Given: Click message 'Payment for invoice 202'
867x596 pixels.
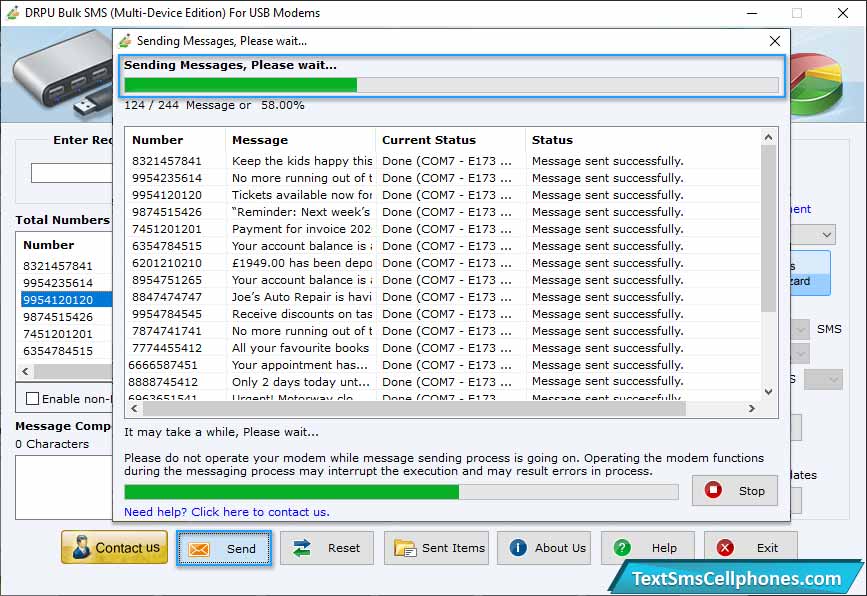Looking at the screenshot, I should click(302, 229).
